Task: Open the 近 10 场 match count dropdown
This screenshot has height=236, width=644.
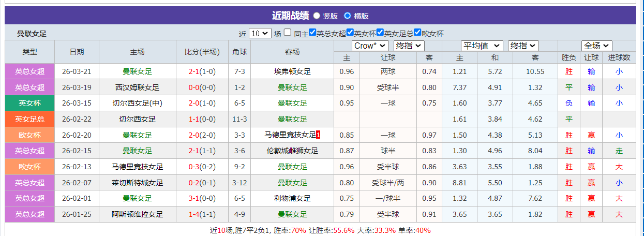Action: tap(260, 33)
